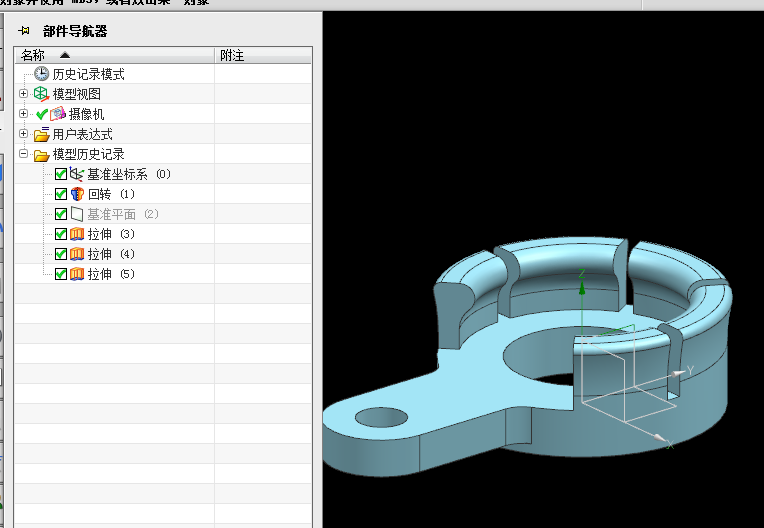Click the pin icon beside 部件导航器
764x528 pixels.
pyautogui.click(x=24, y=31)
